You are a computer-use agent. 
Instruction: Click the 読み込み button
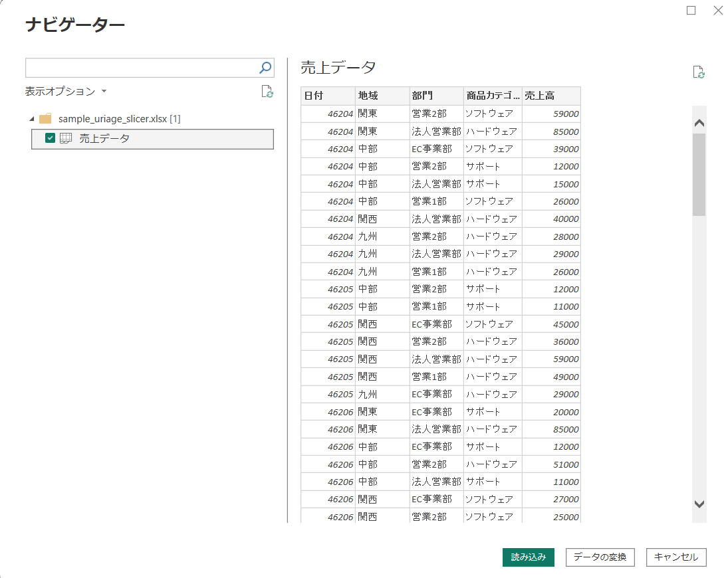529,557
